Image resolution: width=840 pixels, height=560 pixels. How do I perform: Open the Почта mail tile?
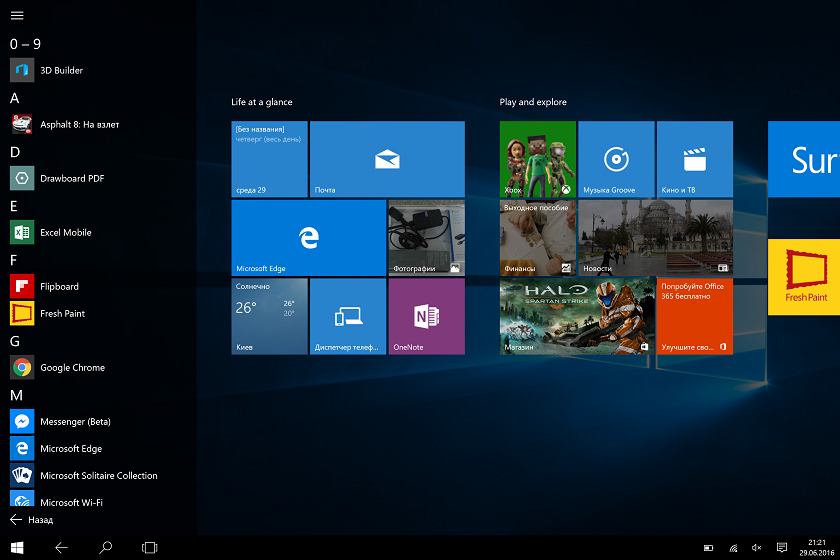[387, 159]
